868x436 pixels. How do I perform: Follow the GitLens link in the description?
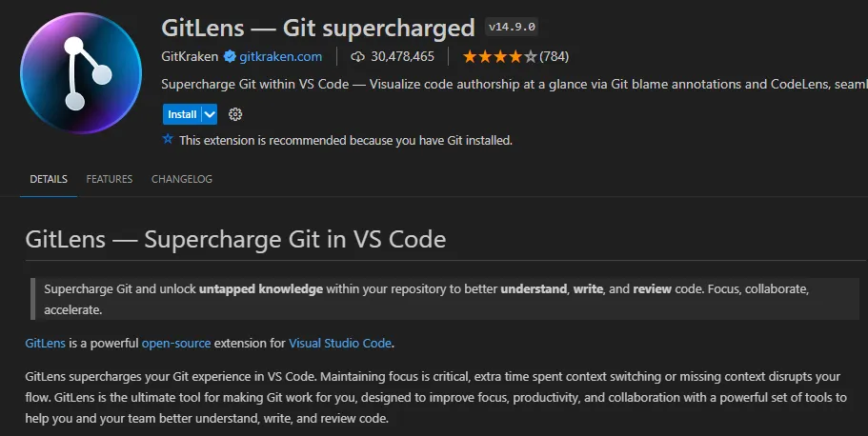pyautogui.click(x=46, y=343)
